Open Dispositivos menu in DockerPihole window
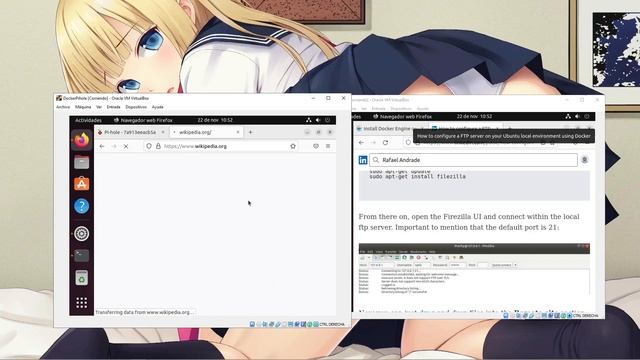 pyautogui.click(x=136, y=107)
